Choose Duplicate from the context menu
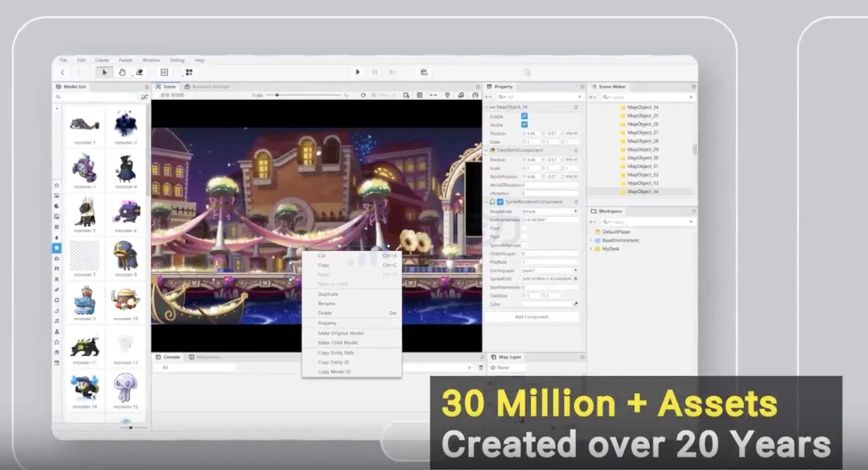 click(328, 294)
